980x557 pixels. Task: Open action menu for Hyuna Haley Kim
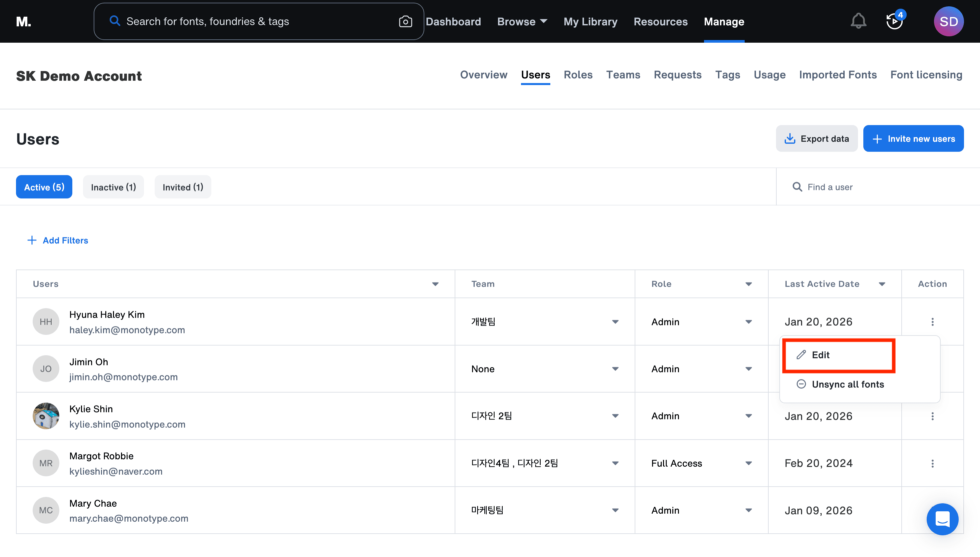point(932,322)
